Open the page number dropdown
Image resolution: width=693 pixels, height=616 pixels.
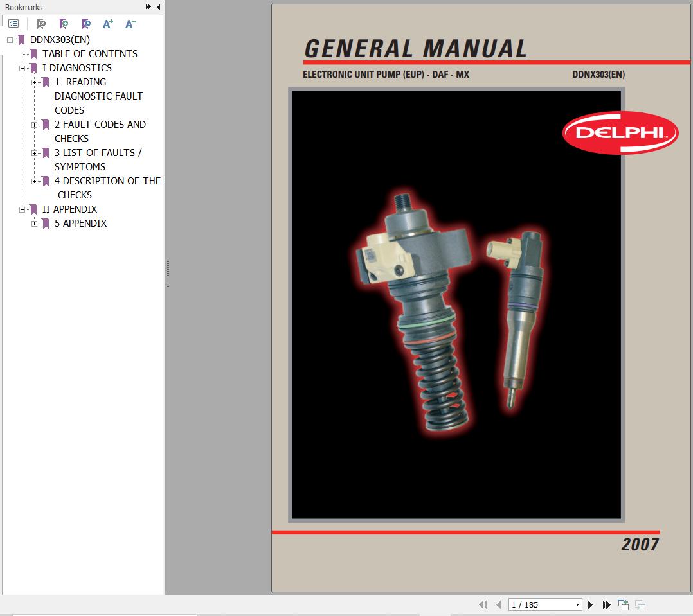[x=577, y=604]
